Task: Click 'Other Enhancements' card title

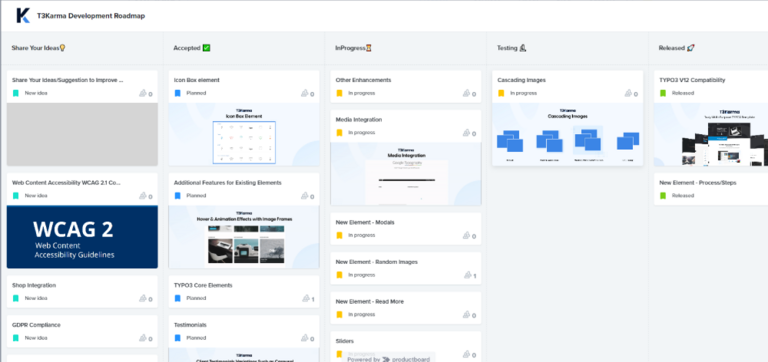Action: (x=363, y=80)
